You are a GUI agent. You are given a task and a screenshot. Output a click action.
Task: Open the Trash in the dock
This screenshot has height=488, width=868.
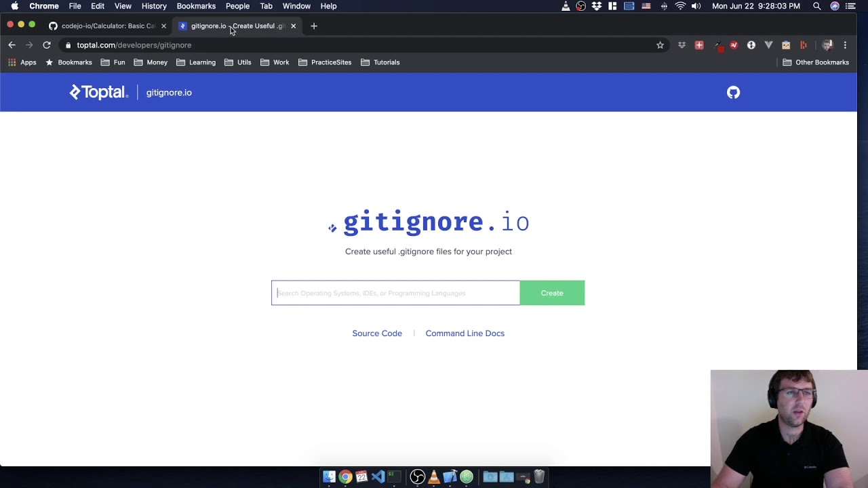point(539,477)
